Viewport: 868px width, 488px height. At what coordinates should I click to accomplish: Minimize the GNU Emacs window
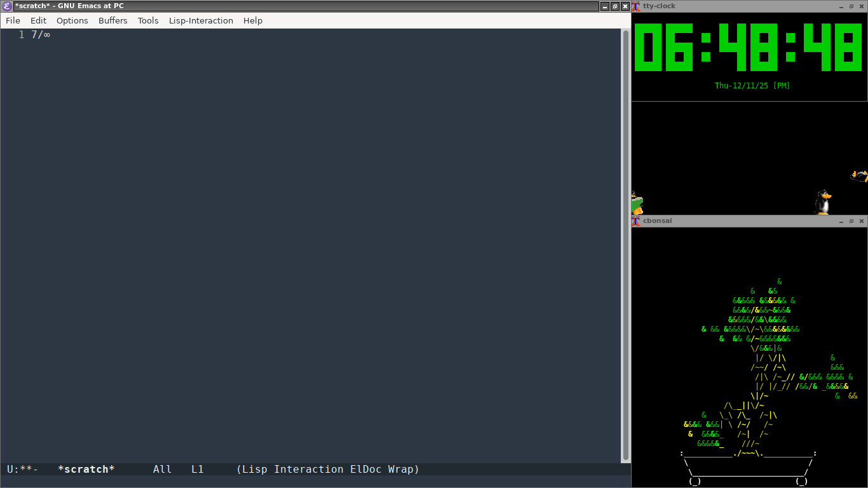(x=604, y=6)
